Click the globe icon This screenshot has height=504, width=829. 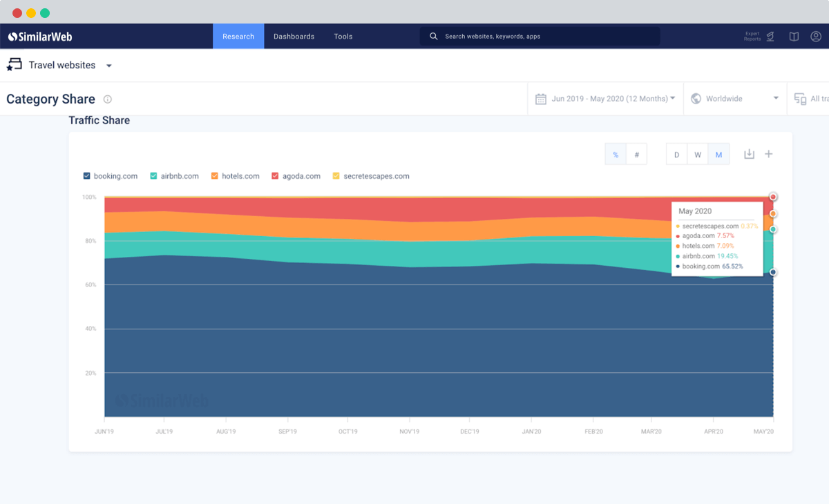[696, 99]
